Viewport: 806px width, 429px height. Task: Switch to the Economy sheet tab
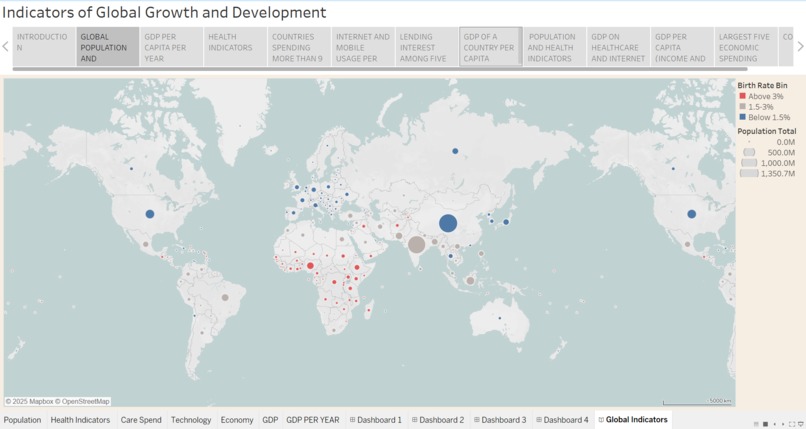point(236,420)
